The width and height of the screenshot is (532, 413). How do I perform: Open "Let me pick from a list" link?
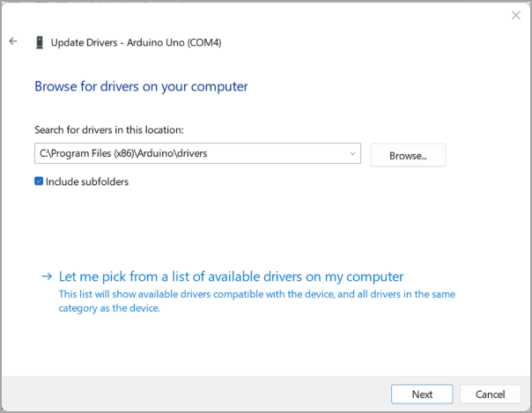230,276
